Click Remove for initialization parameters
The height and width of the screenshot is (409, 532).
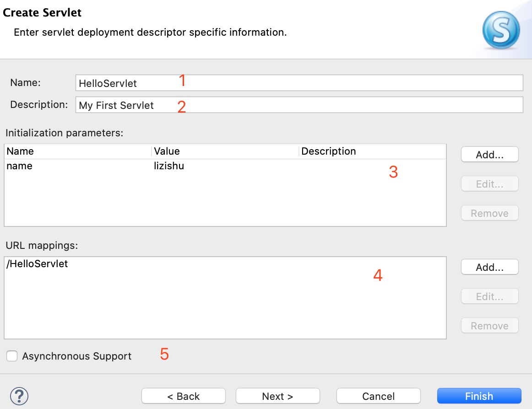coord(489,213)
